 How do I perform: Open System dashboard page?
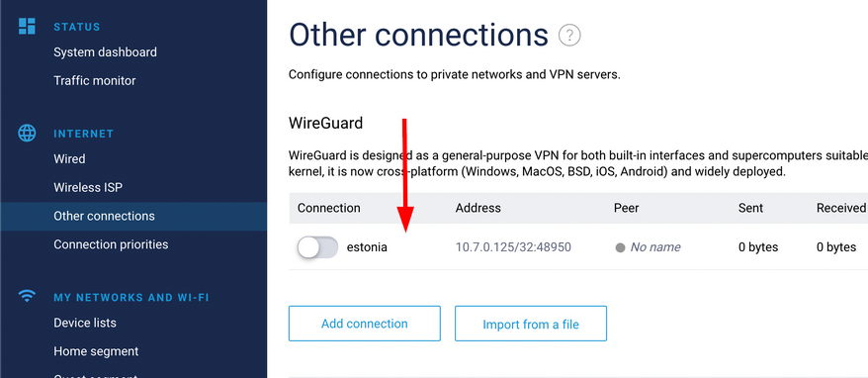[x=105, y=52]
